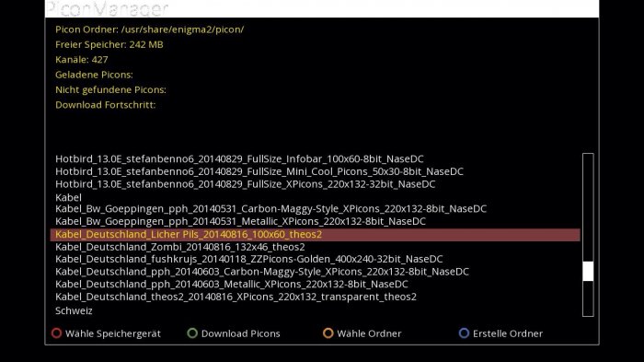Select the Erstelle Ordner label

(508, 333)
